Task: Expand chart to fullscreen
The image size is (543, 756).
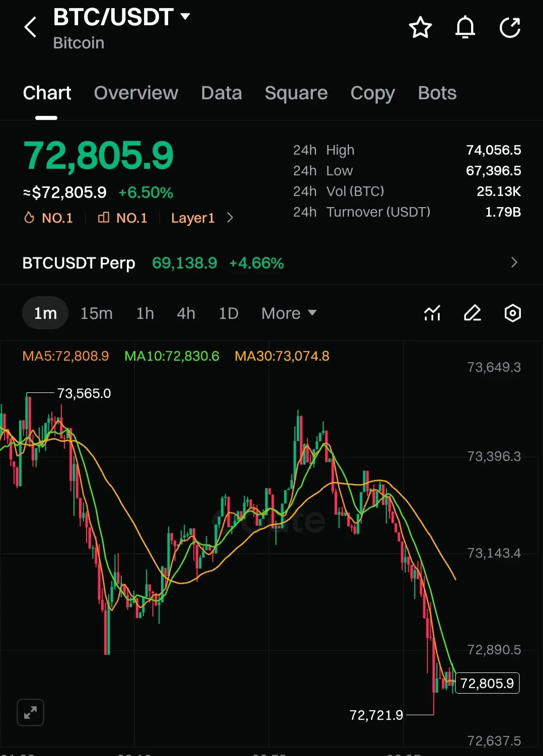Action: click(x=30, y=713)
